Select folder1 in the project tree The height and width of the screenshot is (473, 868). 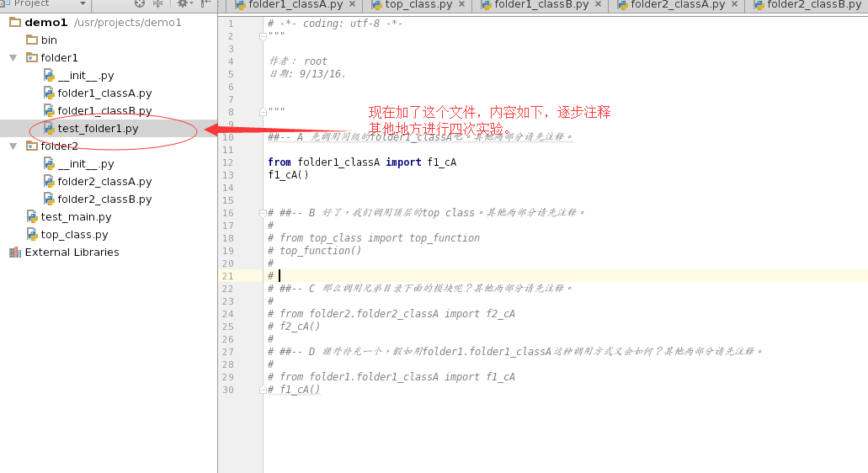(x=52, y=57)
